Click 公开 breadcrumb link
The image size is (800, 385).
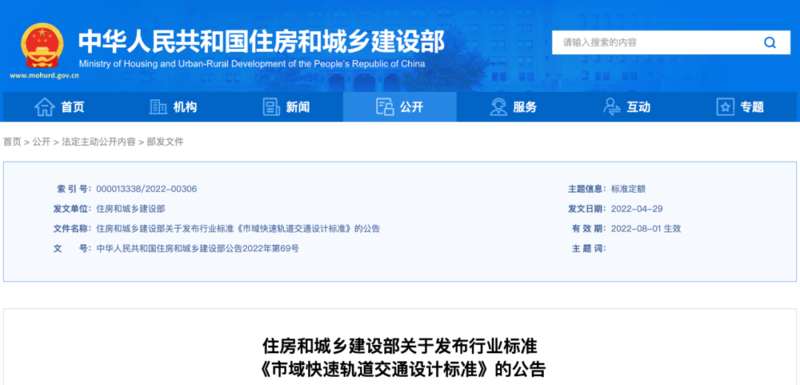[x=41, y=142]
